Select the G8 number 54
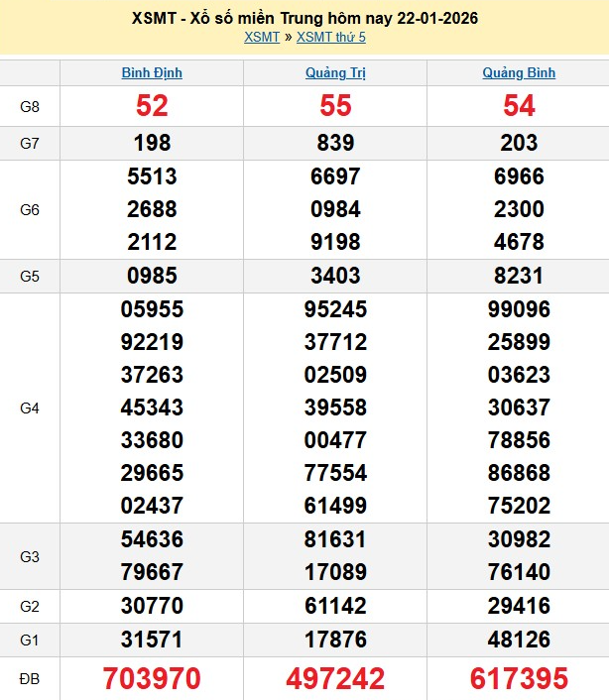Viewport: 609px width, 700px height. coord(519,106)
